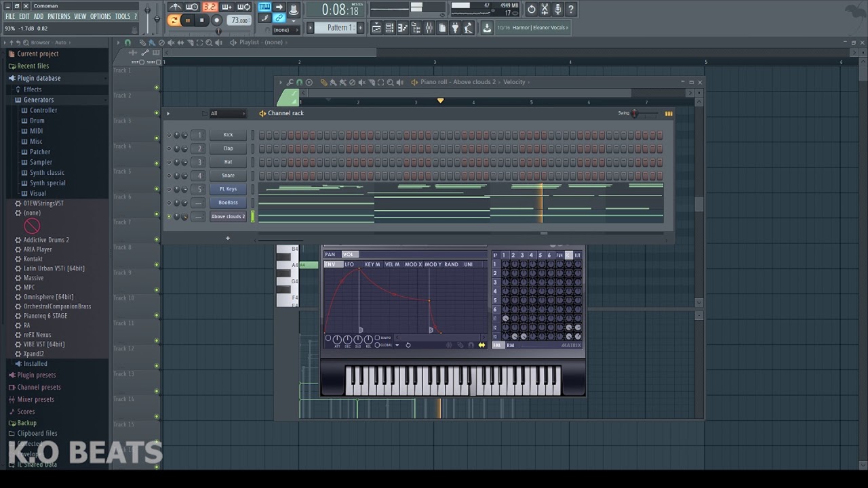The height and width of the screenshot is (488, 868).
Task: Click the tempo field showing 73.000
Action: (238, 20)
